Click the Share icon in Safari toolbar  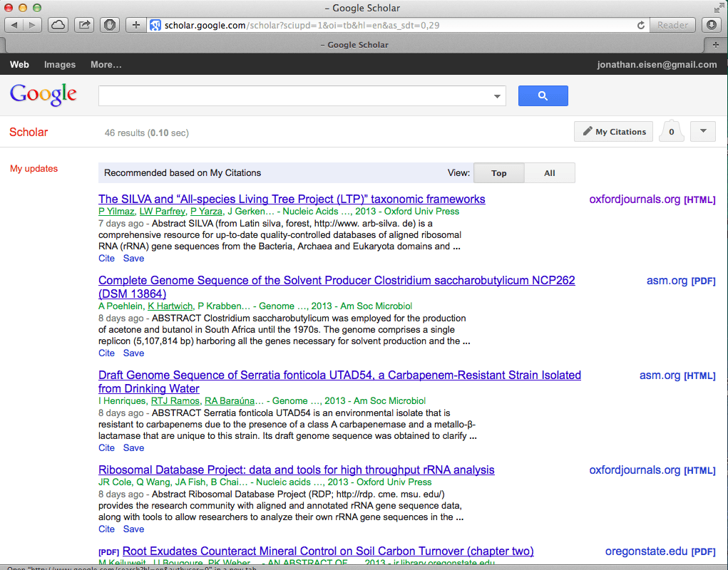(84, 25)
